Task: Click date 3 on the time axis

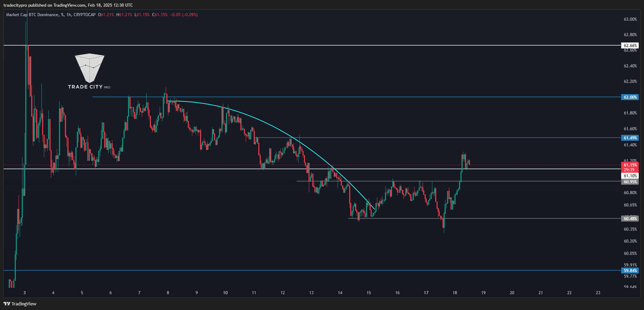Action: point(24,293)
